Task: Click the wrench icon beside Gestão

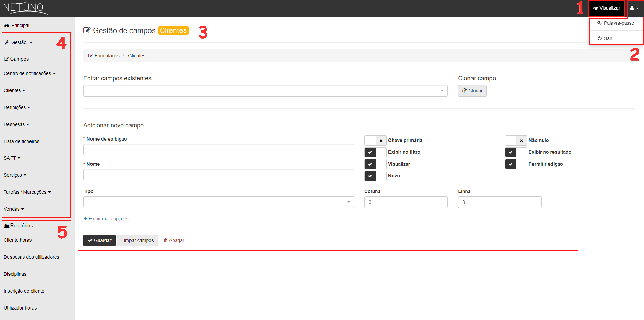Action: 7,42
